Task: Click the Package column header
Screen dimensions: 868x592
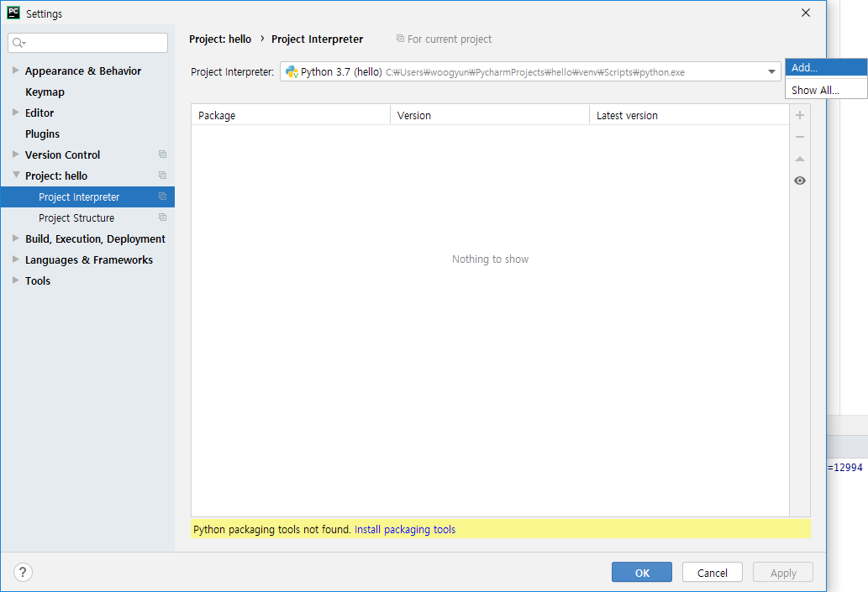Action: pyautogui.click(x=291, y=115)
